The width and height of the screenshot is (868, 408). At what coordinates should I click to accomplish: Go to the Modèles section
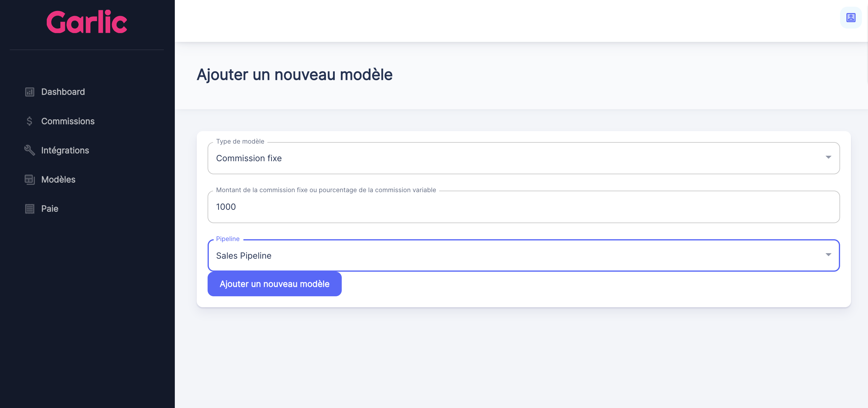(58, 179)
